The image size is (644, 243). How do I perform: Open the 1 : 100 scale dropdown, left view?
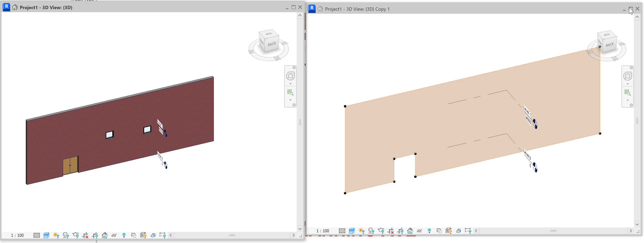point(17,235)
